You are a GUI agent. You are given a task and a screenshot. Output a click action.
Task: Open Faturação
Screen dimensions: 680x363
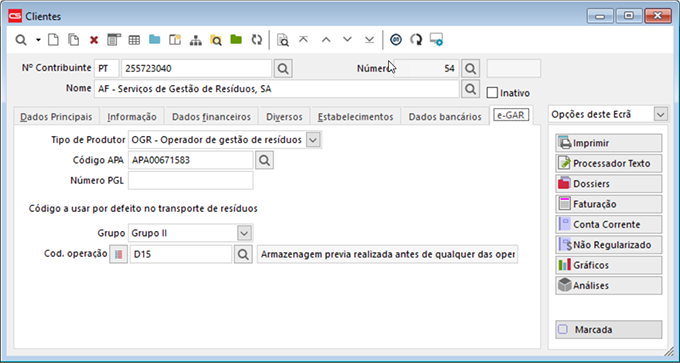(x=608, y=204)
